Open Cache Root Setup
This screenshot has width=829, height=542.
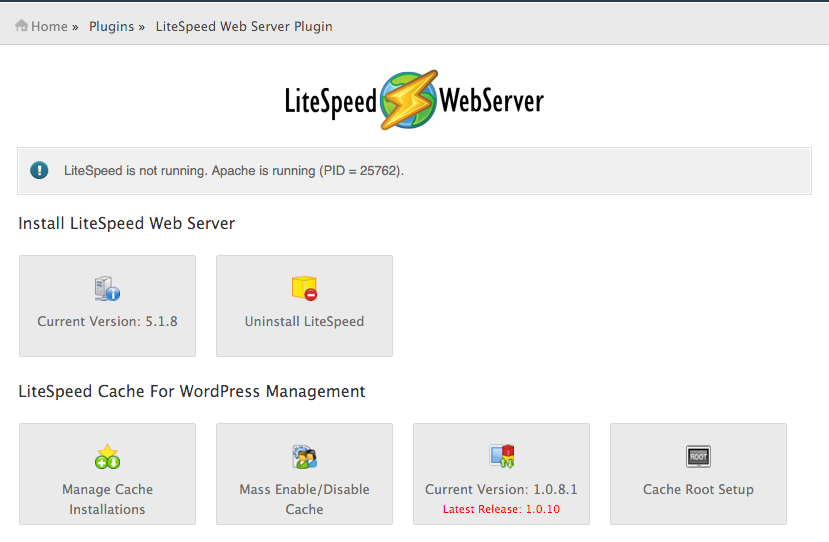pos(698,474)
